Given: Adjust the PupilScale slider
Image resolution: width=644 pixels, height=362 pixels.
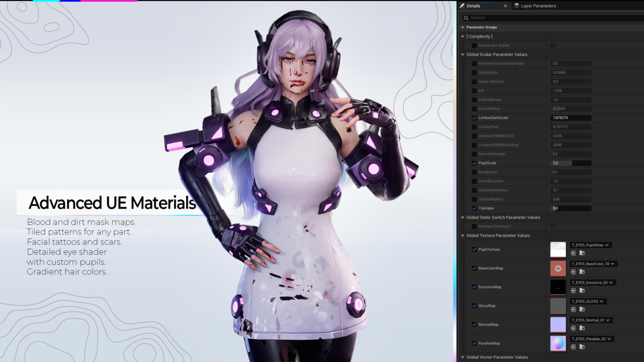Looking at the screenshot, I should pyautogui.click(x=570, y=162).
